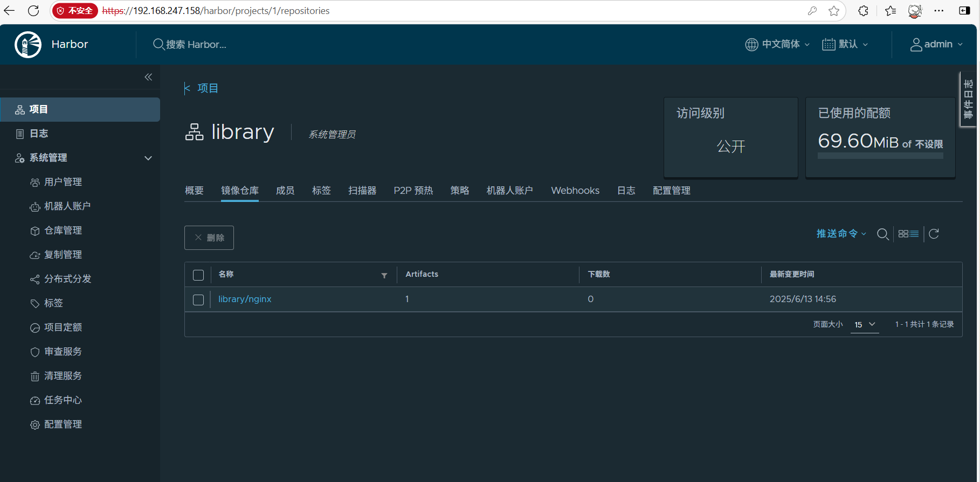Image resolution: width=980 pixels, height=482 pixels.
Task: Tick the checkbox for library/nginx row
Action: tap(198, 300)
